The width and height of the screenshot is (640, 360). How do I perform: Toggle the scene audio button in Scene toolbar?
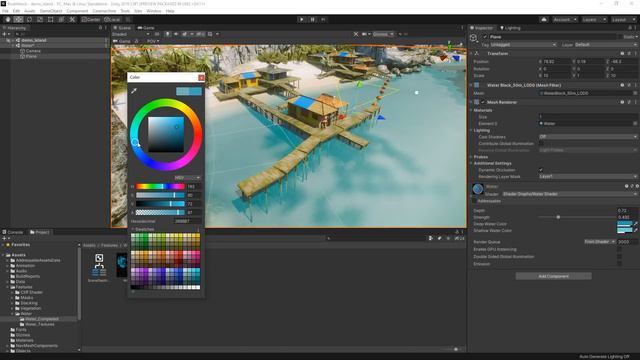point(176,34)
